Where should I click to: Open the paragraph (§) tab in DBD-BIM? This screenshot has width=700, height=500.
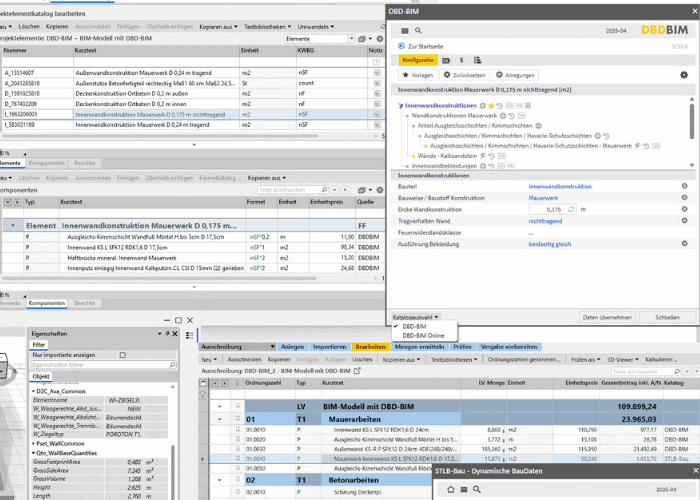461,60
